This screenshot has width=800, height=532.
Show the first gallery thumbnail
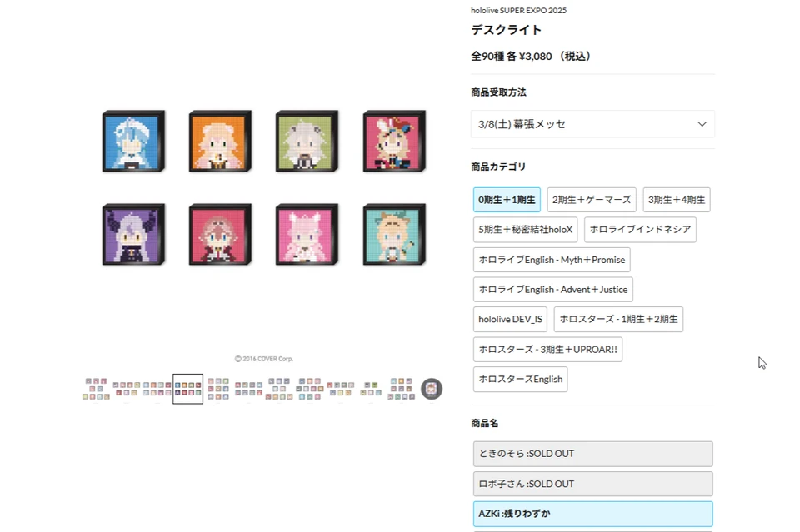pos(96,389)
